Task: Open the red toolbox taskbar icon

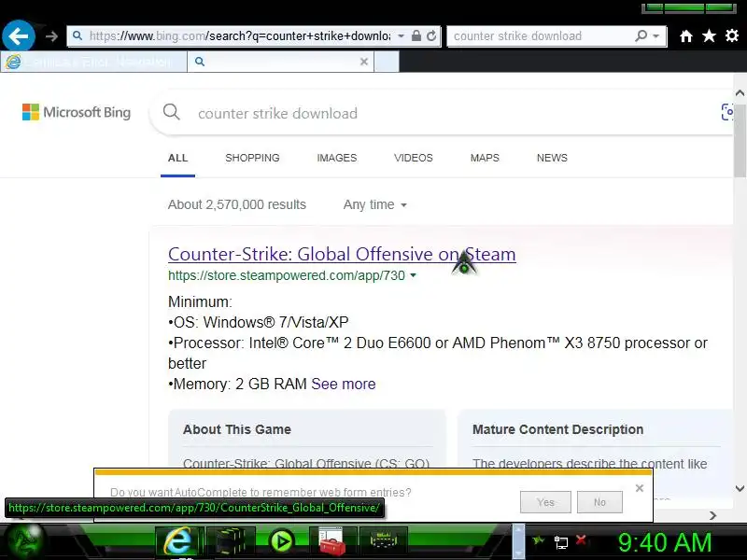Action: [x=332, y=542]
